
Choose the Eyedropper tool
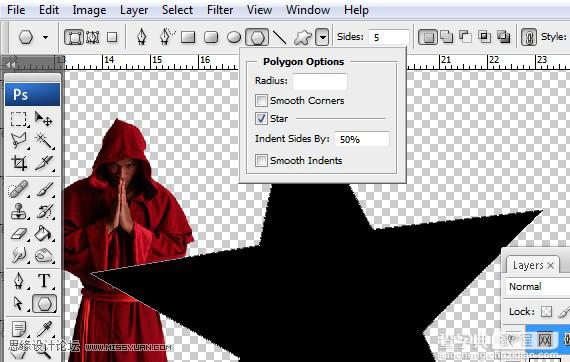pyautogui.click(x=44, y=329)
